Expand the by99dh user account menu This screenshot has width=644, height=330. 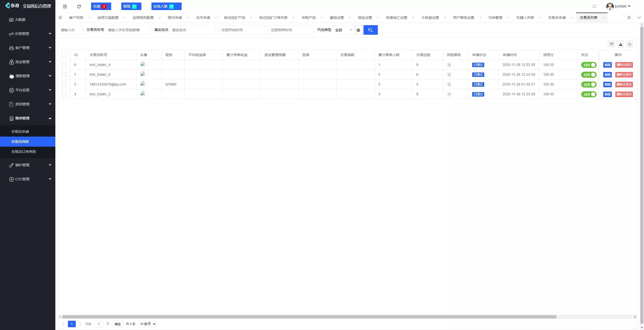[x=618, y=6]
